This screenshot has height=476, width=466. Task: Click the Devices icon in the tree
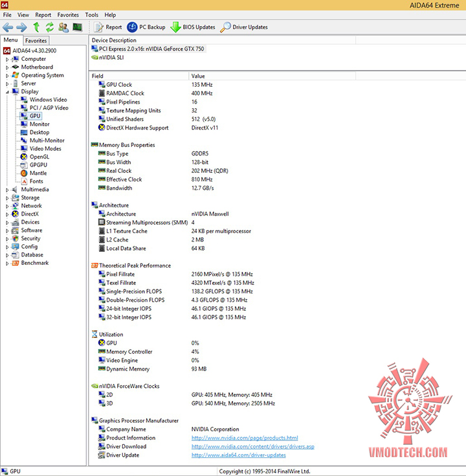[x=15, y=222]
